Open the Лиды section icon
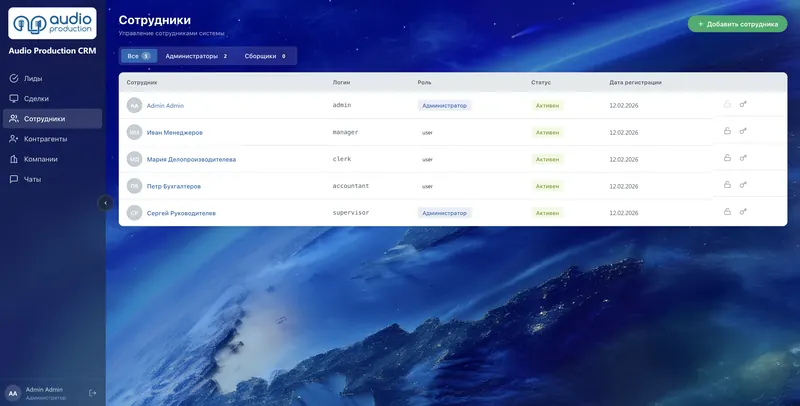 (14, 79)
